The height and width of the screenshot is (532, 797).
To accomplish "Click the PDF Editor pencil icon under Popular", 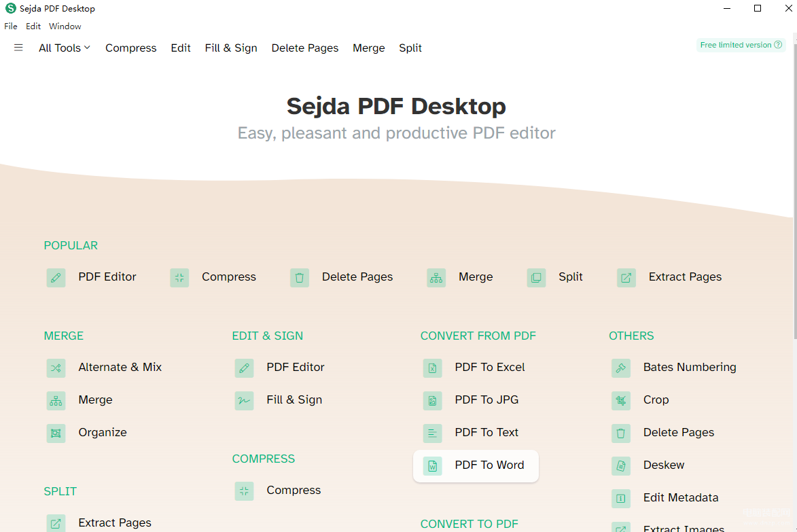I will (56, 278).
